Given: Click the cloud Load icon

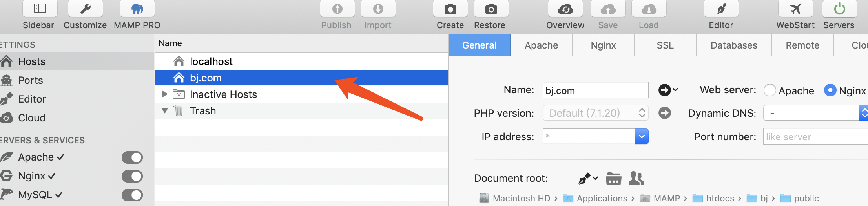Looking at the screenshot, I should (x=649, y=8).
